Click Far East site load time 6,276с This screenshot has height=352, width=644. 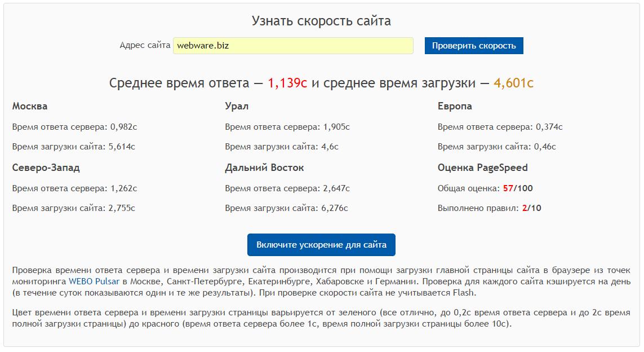(334, 208)
